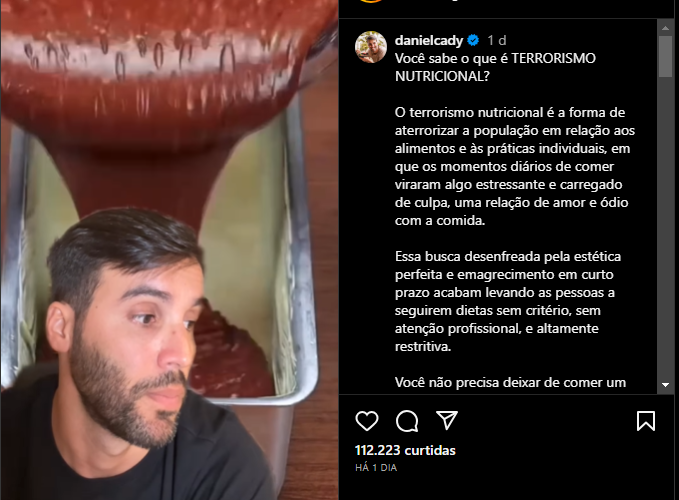Click the caption scrollbar up arrow

(x=665, y=28)
